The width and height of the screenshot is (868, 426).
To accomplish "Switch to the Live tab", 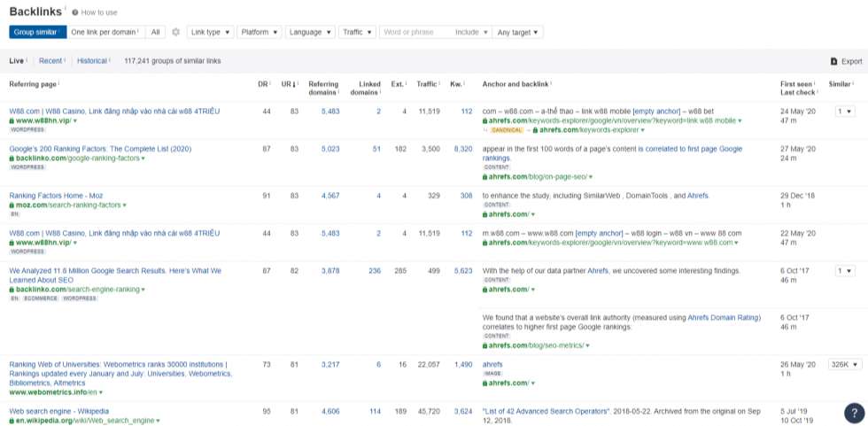I will [16, 61].
